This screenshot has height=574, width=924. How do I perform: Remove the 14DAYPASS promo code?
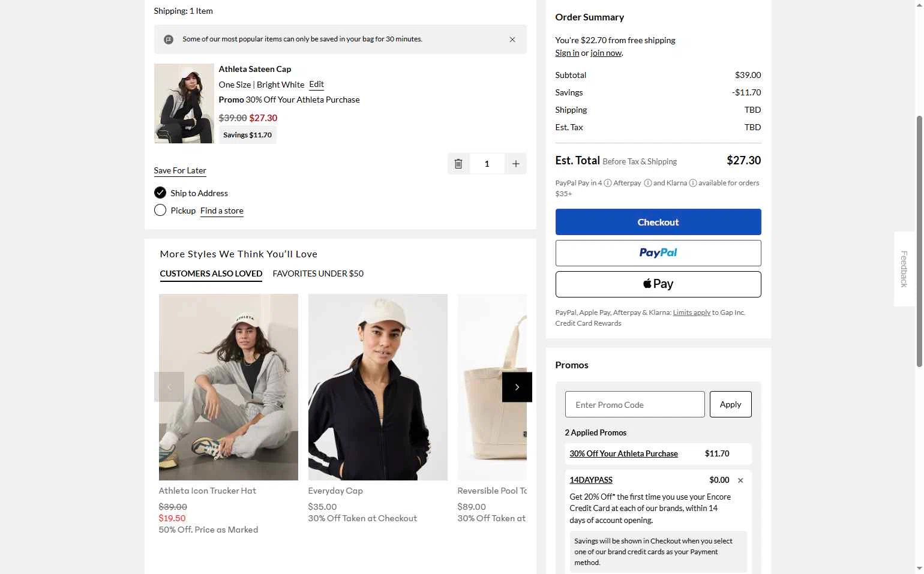(x=740, y=480)
